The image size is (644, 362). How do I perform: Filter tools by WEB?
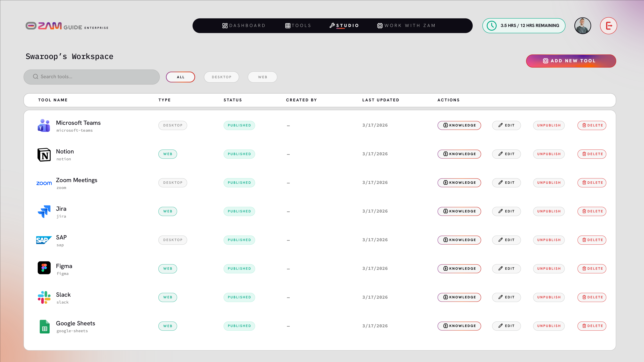coord(262,77)
